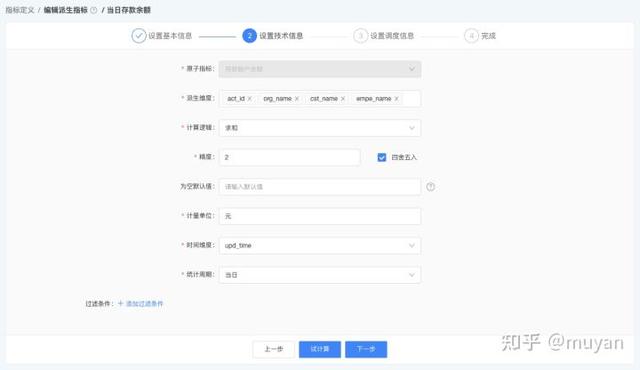Screen dimensions: 640x370
Task: Click the 试计算 button
Action: coord(320,349)
